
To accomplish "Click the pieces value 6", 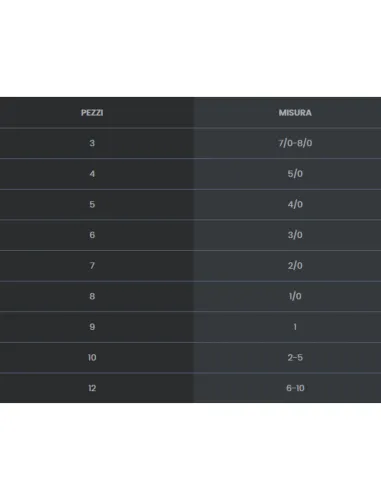I will [92, 235].
